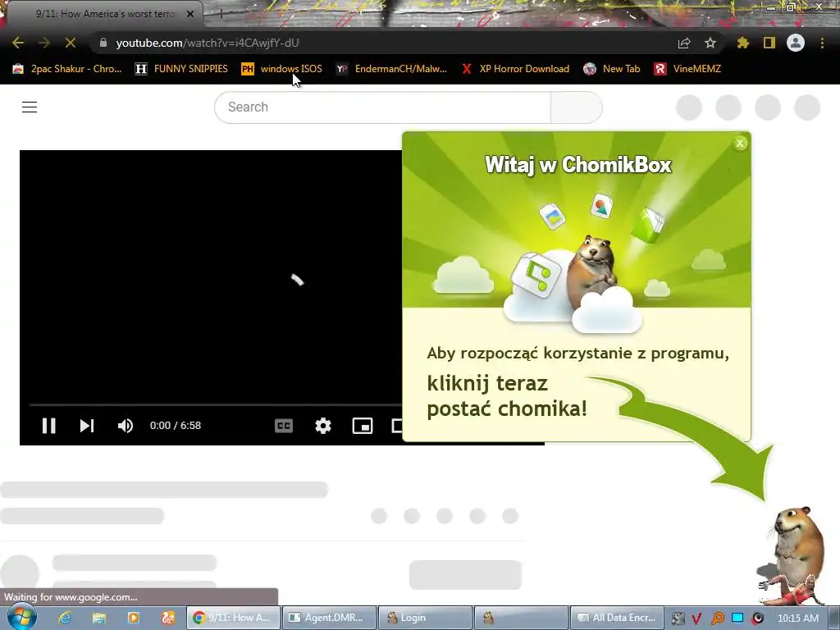840x630 pixels.
Task: Select the 9/11 How America's worst tab
Action: (104, 14)
